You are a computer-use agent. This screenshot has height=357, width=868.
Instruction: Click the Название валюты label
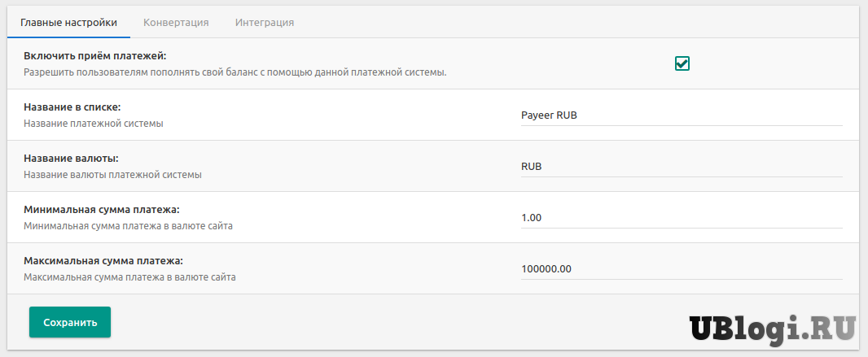pos(77,159)
